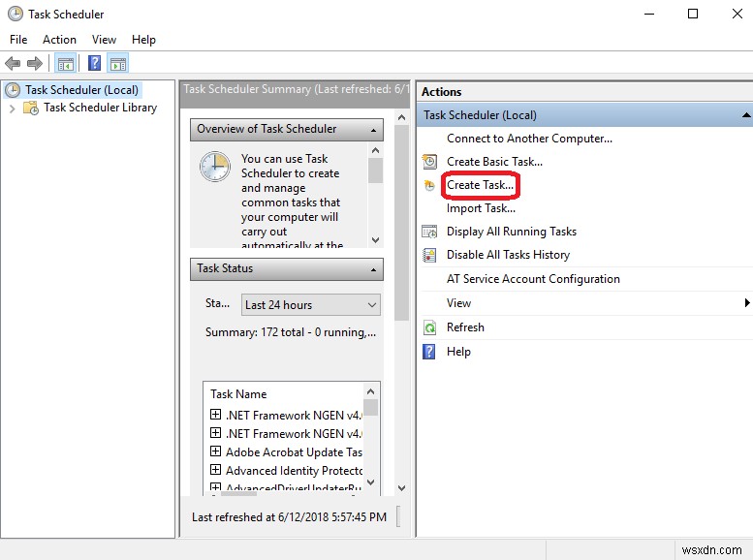Viewport: 753px width, 560px height.
Task: Click Task Name list scroll up arrow
Action: (370, 391)
